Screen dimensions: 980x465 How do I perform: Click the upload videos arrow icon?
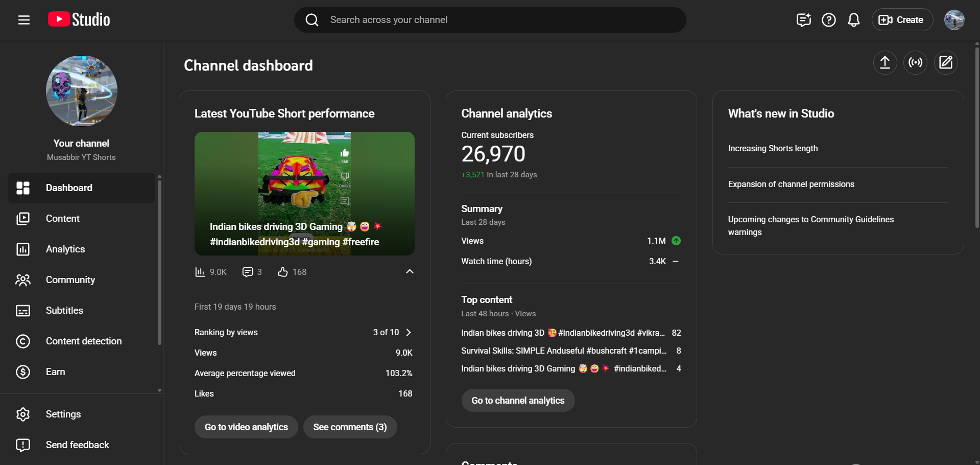coord(885,62)
